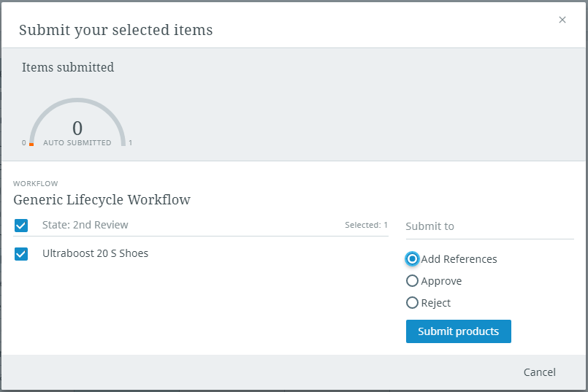Click the orange marker on the gauge

(31, 144)
